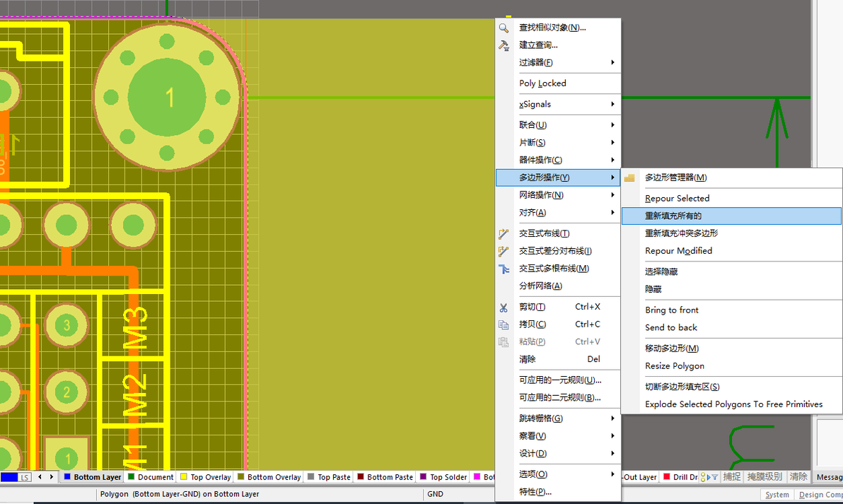Expand the 网络操作 (Net Actions) submenu

pos(558,195)
